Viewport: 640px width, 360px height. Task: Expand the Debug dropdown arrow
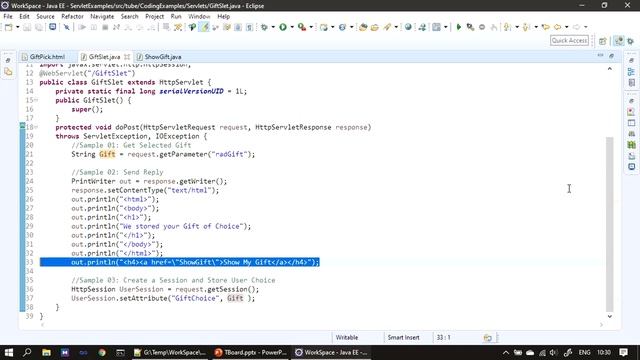point(273,27)
